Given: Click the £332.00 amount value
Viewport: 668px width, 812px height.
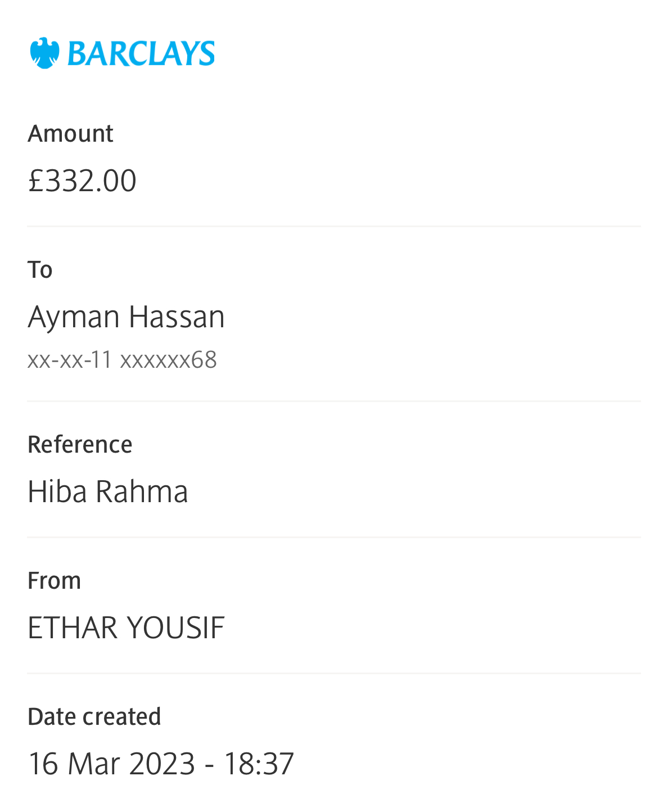Looking at the screenshot, I should point(82,181).
